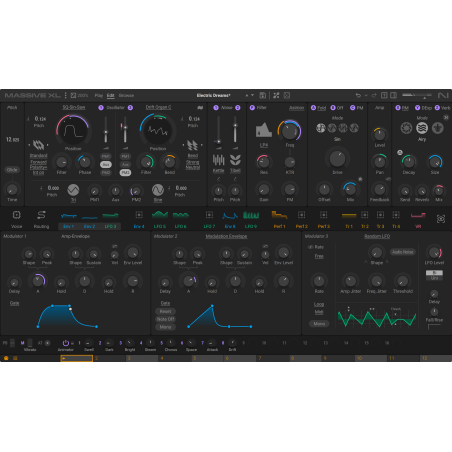This screenshot has height=452, width=452.
Task: Click the Electric Dreams preset name
Action: [x=213, y=95]
